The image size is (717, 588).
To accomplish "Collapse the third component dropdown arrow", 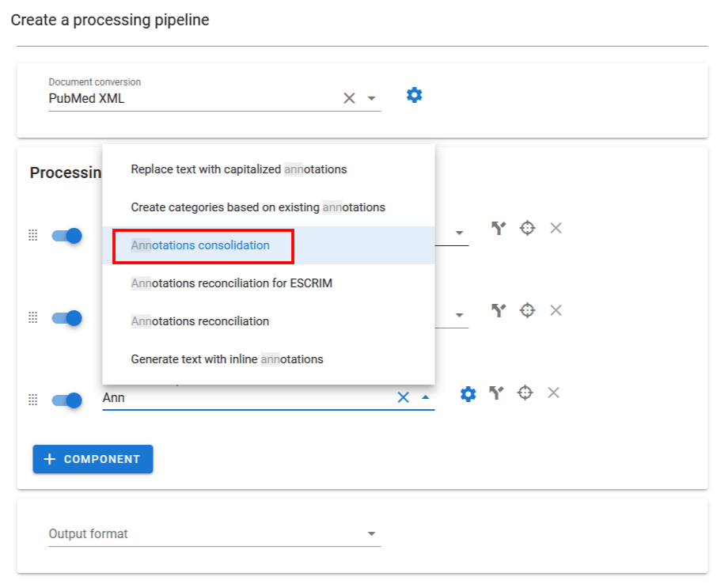I will point(426,397).
